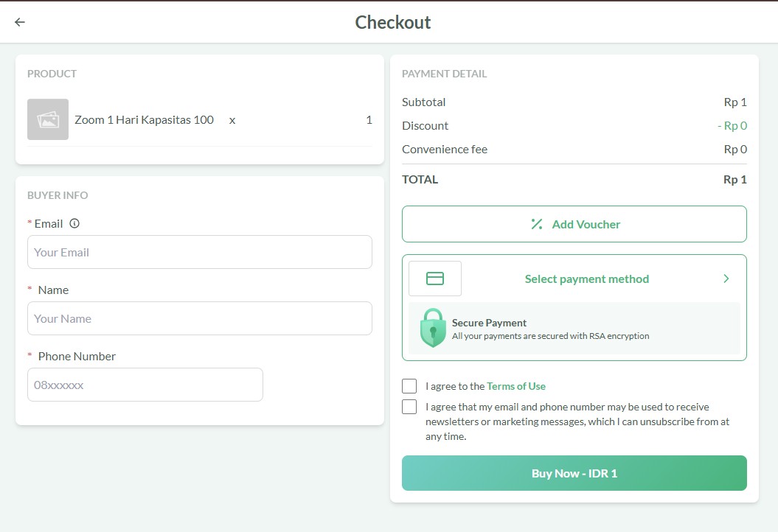Click the voucher percent icon
This screenshot has width=778, height=532.
pos(537,224)
